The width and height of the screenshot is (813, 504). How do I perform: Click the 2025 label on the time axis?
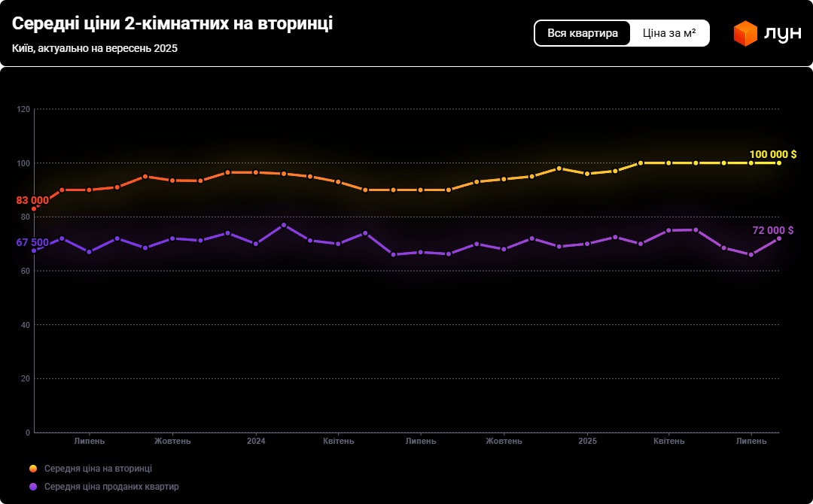coord(587,441)
